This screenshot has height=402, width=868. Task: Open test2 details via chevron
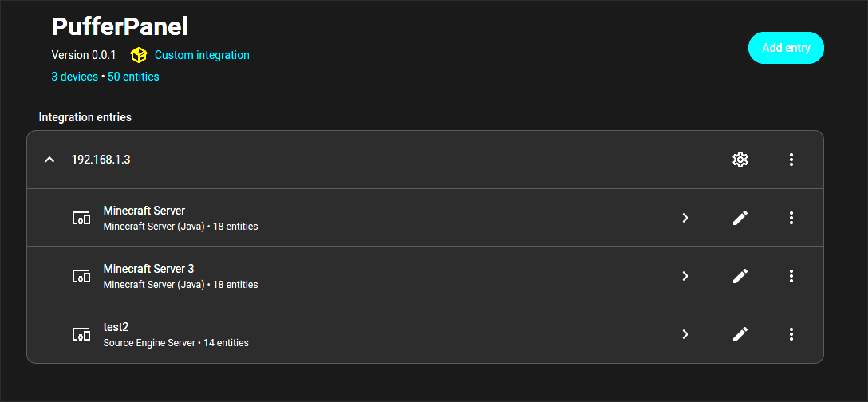coord(685,334)
